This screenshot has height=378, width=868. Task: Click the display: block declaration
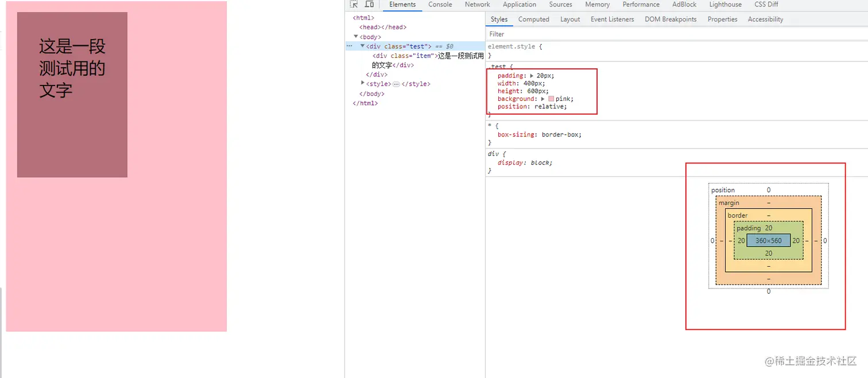pos(525,163)
